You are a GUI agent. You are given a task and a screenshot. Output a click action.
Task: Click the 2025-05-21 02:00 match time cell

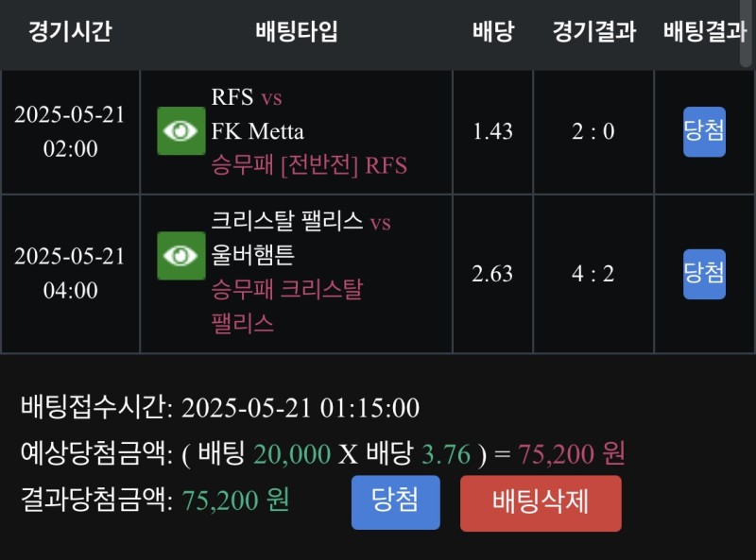[70, 131]
